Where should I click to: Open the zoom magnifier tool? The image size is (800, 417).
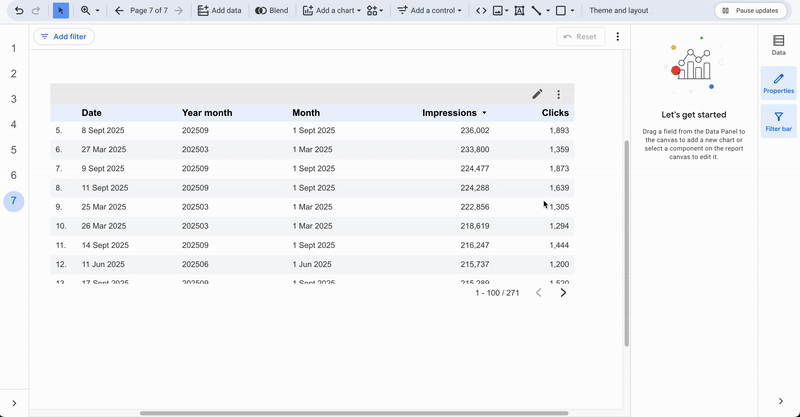85,10
